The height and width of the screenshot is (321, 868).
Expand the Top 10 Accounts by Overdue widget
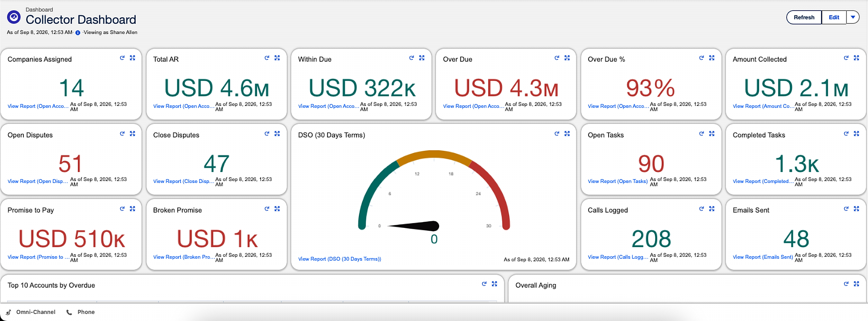(494, 284)
